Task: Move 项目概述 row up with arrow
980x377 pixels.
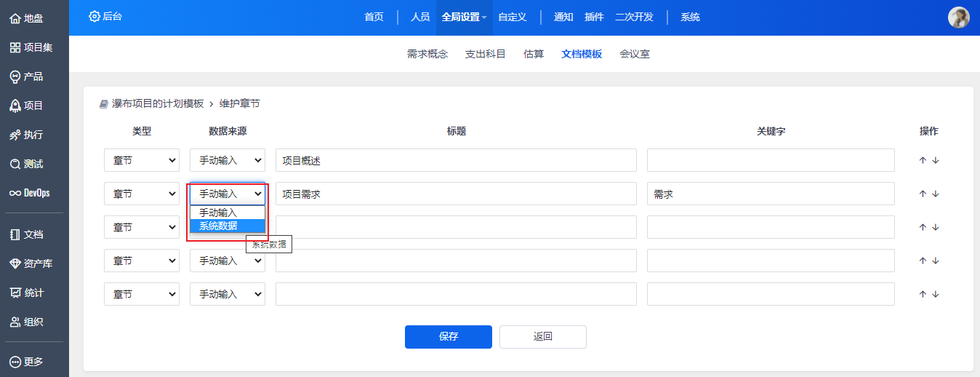Action: (923, 160)
